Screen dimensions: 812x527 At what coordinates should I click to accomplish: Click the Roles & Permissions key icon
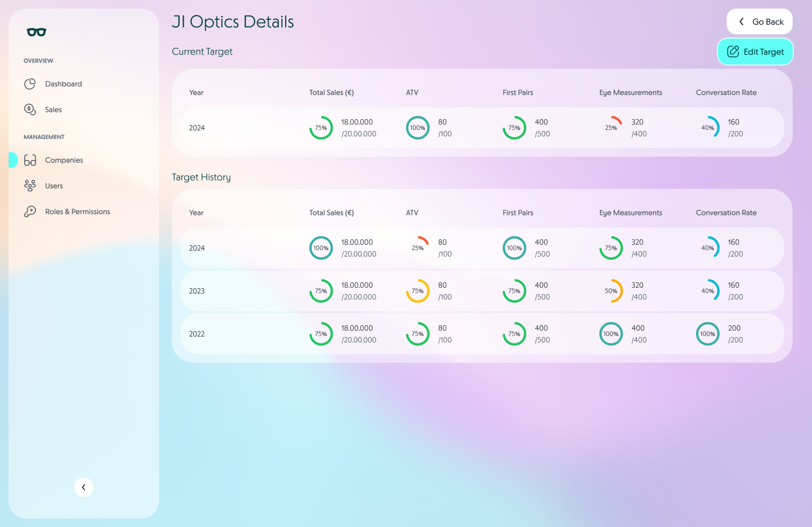click(x=30, y=211)
